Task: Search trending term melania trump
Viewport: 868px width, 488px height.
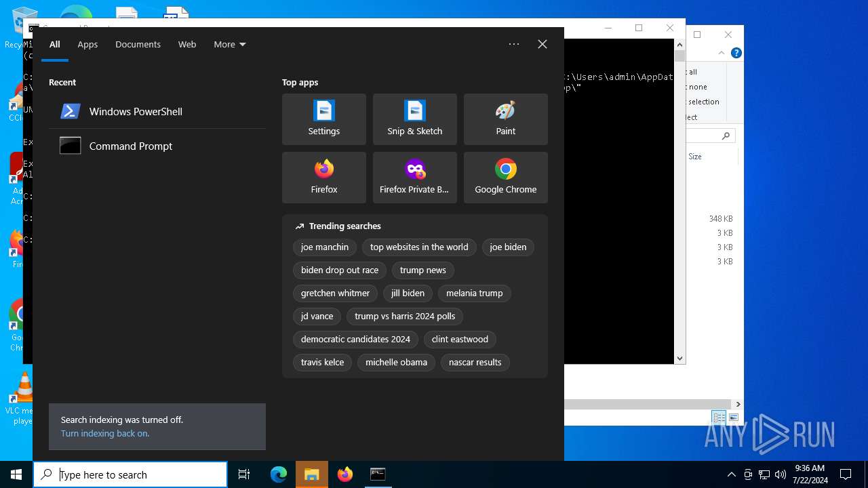Action: click(x=475, y=293)
